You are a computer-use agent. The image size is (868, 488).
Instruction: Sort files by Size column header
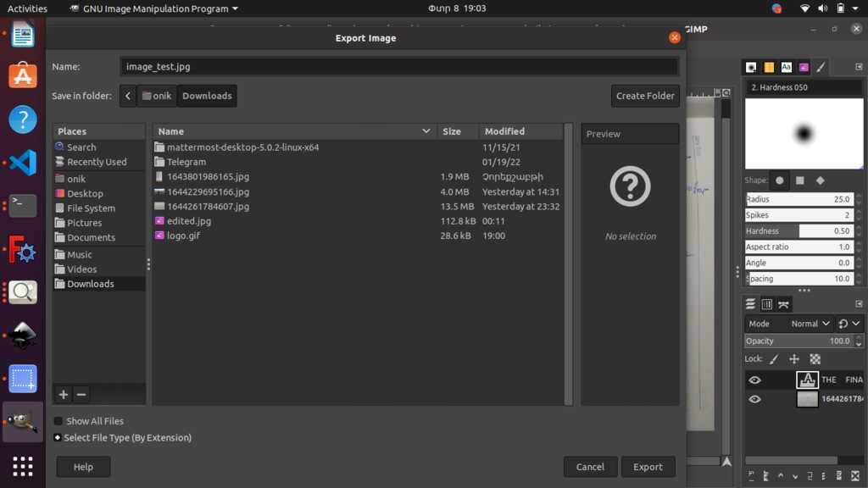click(457, 131)
